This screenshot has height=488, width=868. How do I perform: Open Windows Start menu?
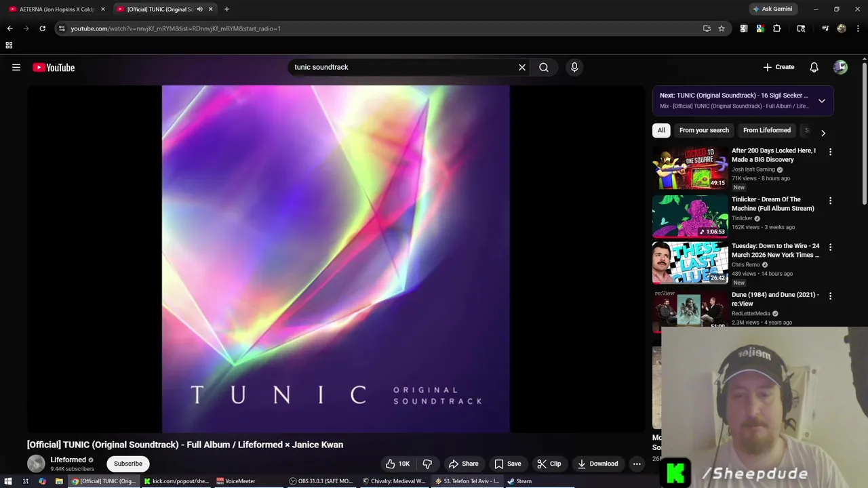pos(8,481)
